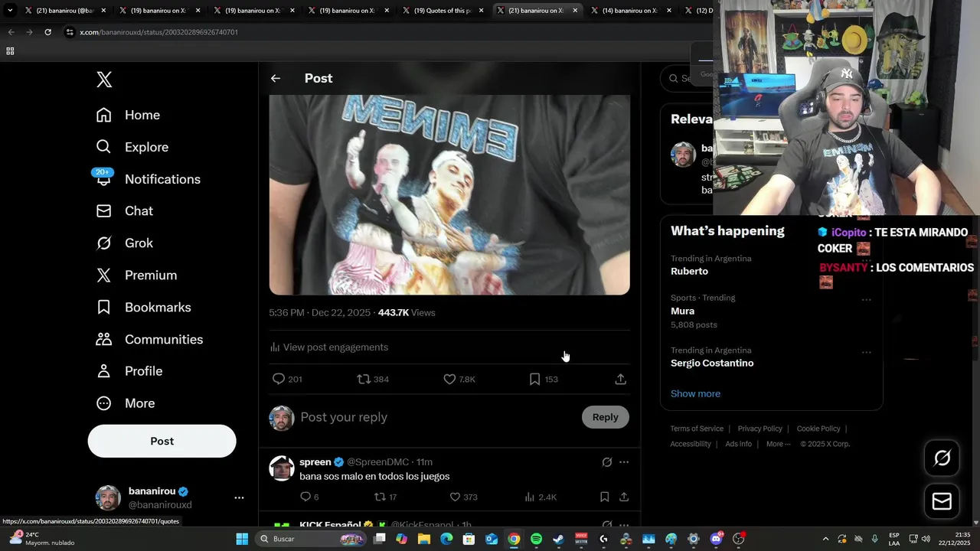This screenshot has width=980, height=551.
Task: Switch to the '(14) bananirou on X' tab
Action: coord(631,11)
